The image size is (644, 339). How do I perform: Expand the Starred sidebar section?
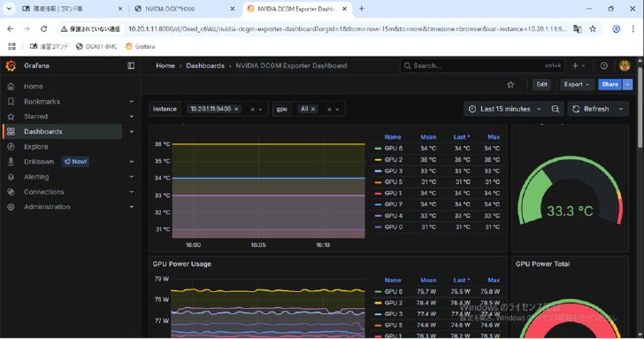tap(132, 117)
